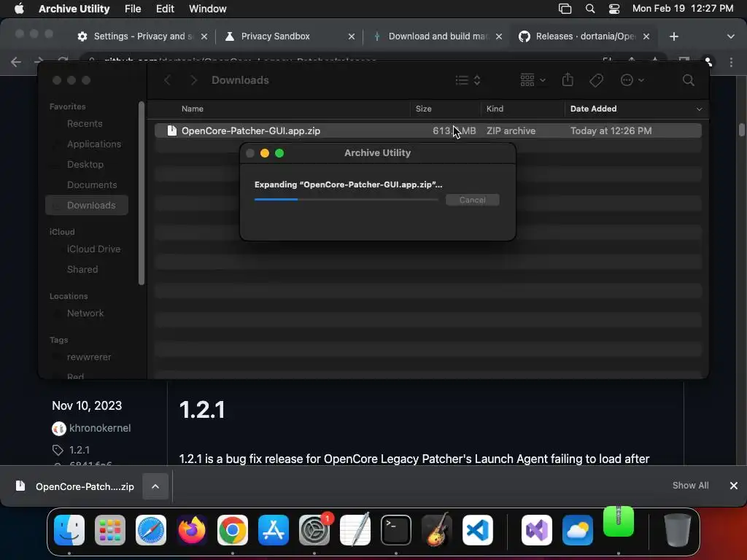Open Visual Studio Code in Dock
This screenshot has width=747, height=560.
point(478,530)
